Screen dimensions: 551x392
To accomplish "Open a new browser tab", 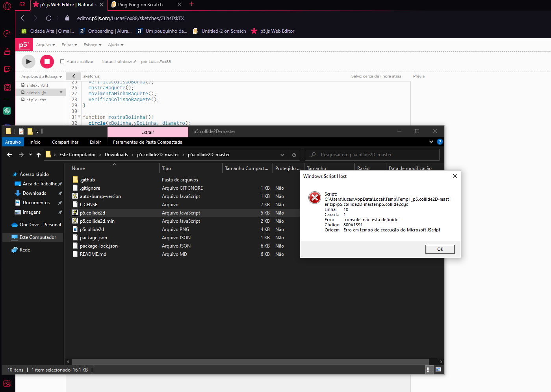I will 191,4.
